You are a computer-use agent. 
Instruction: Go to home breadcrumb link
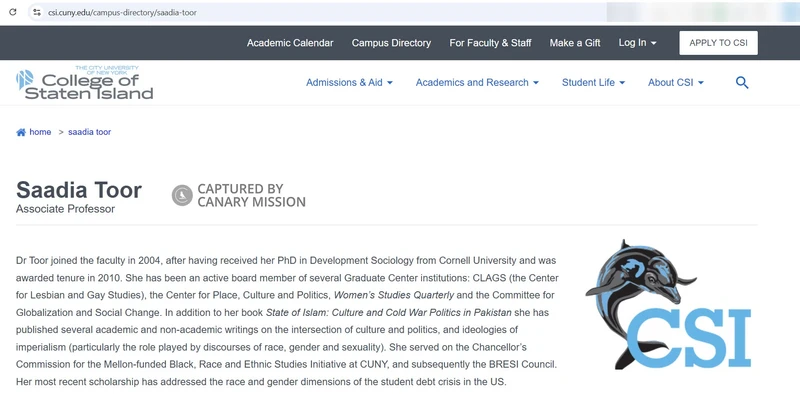click(x=40, y=132)
